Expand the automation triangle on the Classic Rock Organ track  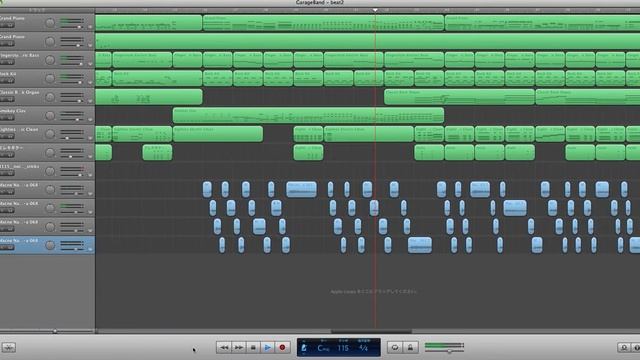(x=90, y=101)
